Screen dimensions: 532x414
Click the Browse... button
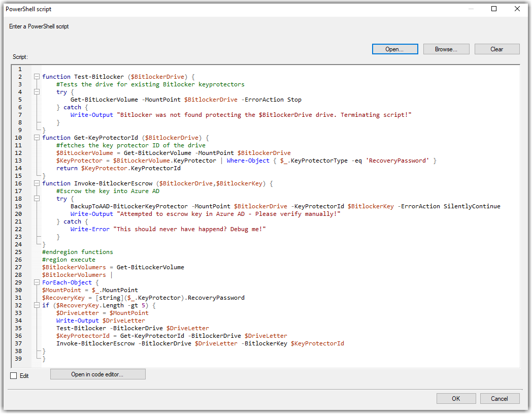[x=446, y=49]
